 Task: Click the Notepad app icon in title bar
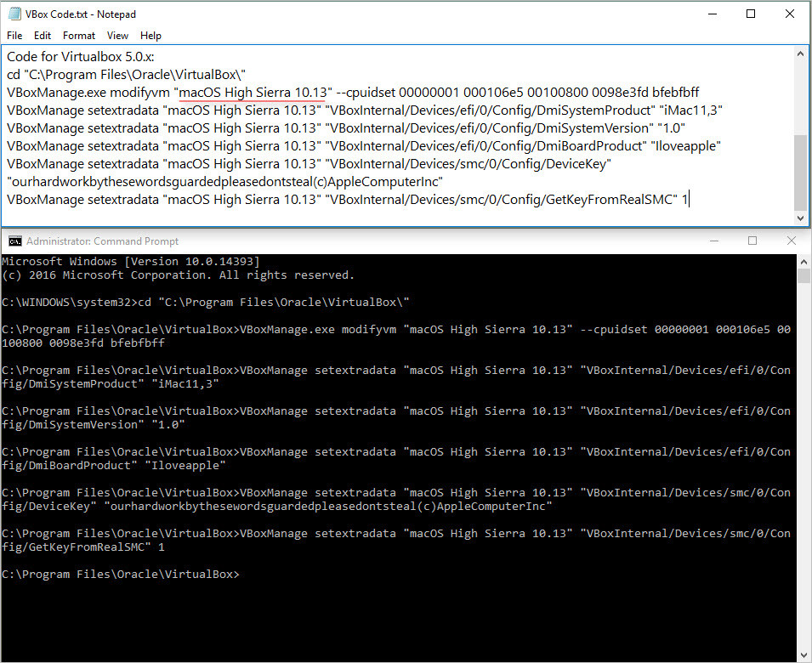pyautogui.click(x=14, y=14)
